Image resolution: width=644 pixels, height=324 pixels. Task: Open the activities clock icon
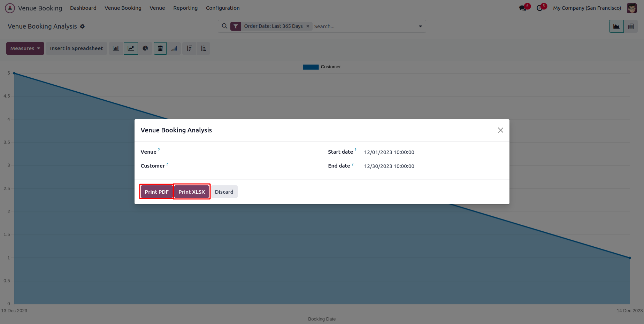coord(540,8)
